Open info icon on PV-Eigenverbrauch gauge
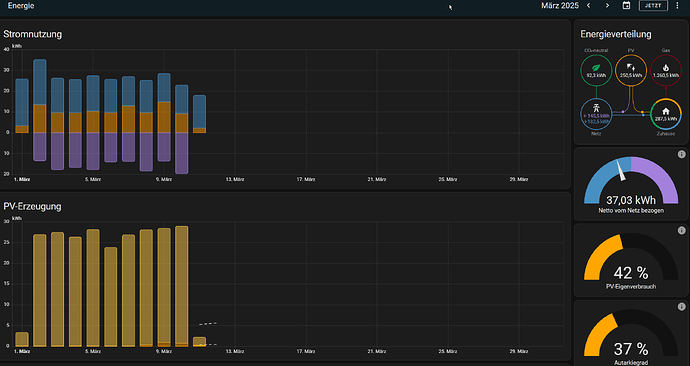The image size is (690, 366). click(682, 231)
